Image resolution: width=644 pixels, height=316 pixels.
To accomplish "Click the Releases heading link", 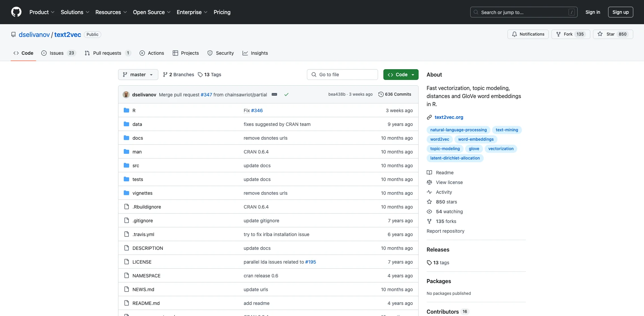I will tap(438, 250).
